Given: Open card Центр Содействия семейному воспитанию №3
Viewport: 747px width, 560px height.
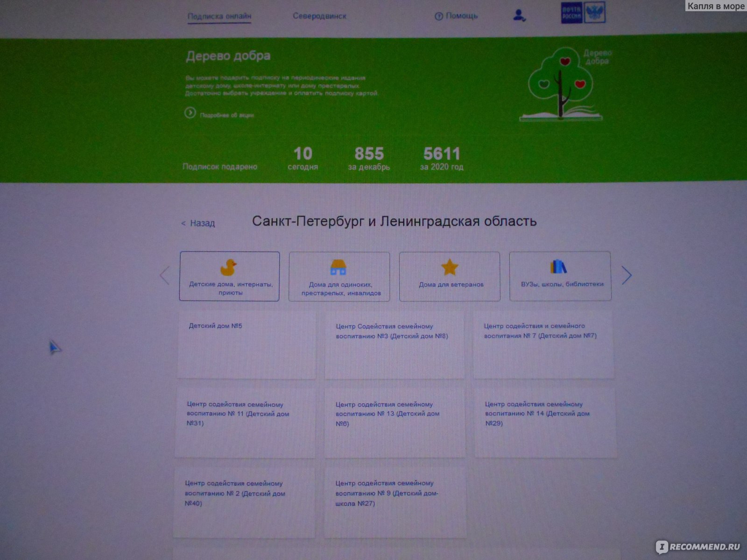Looking at the screenshot, I should (395, 344).
